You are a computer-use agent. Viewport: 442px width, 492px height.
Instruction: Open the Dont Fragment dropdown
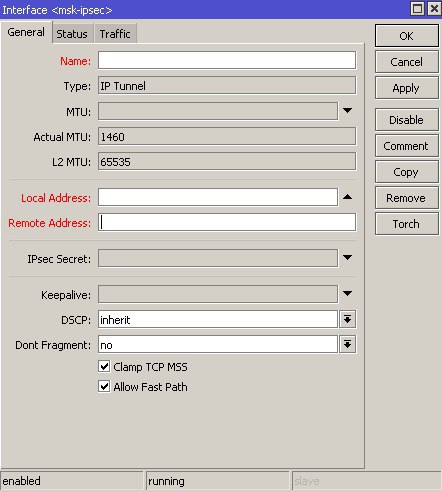tap(348, 344)
